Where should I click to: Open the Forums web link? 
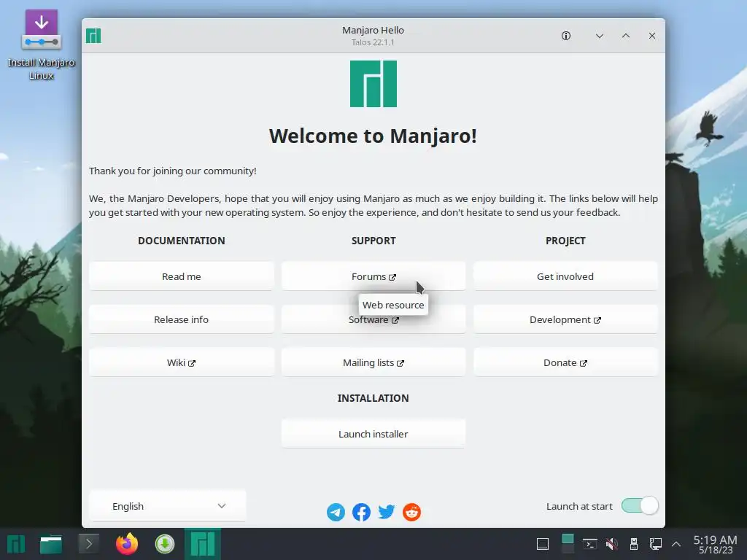[373, 276]
